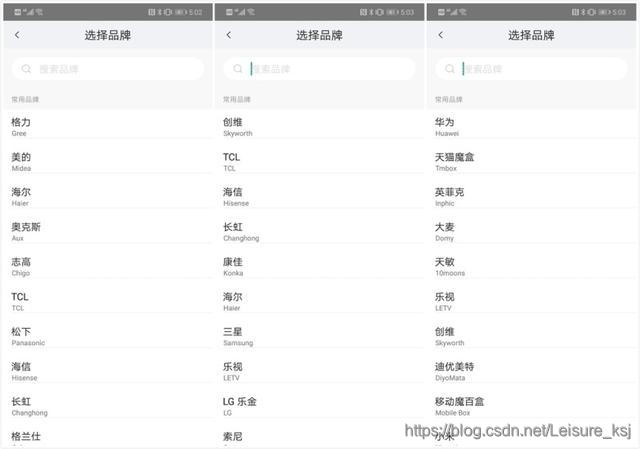Click the search magnifier icon on the right screen
The width and height of the screenshot is (640, 449).
click(x=450, y=69)
